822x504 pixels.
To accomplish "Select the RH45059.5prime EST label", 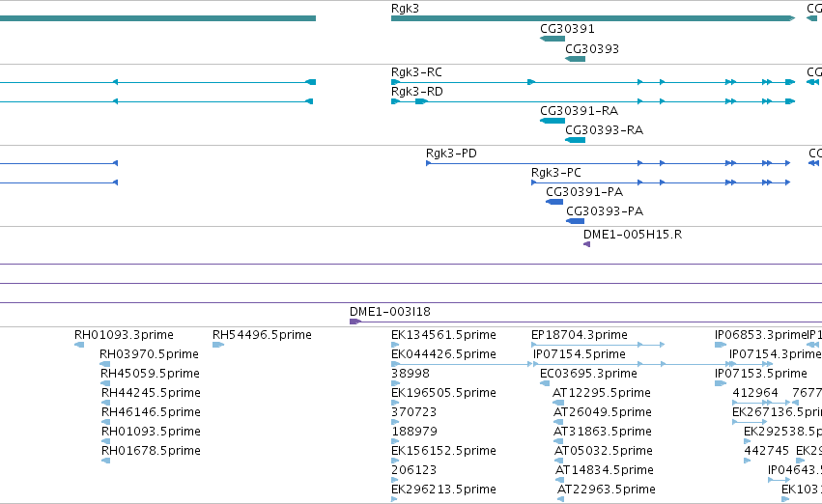I will [150, 373].
